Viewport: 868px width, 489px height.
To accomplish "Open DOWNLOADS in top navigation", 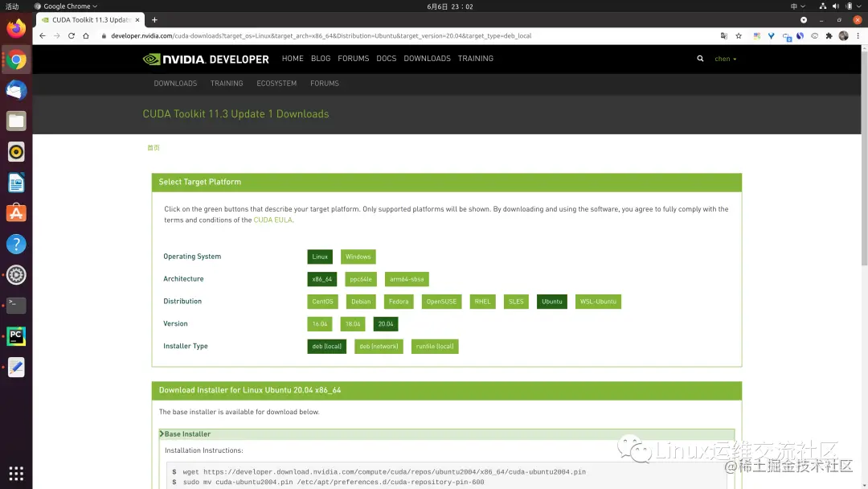I will [x=428, y=59].
